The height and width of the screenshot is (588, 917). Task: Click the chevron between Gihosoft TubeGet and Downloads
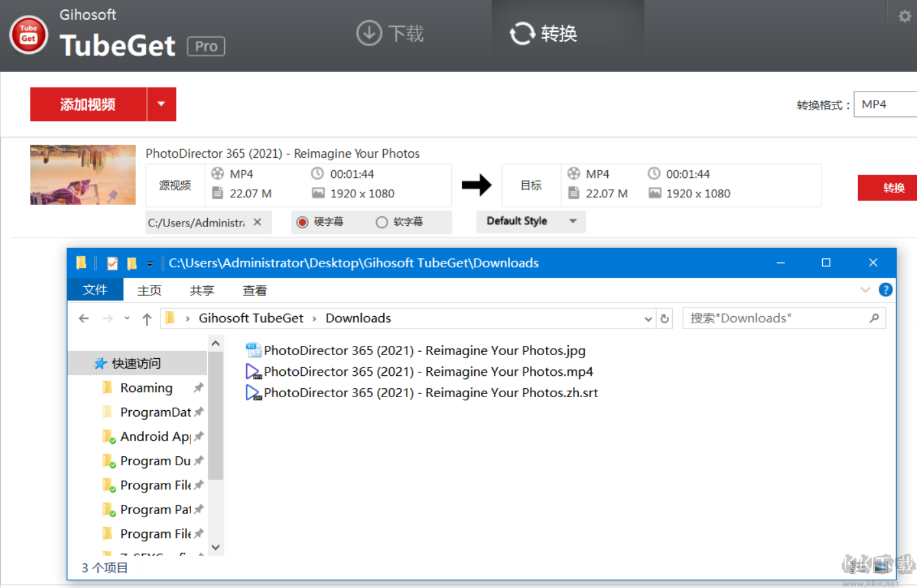click(x=314, y=318)
